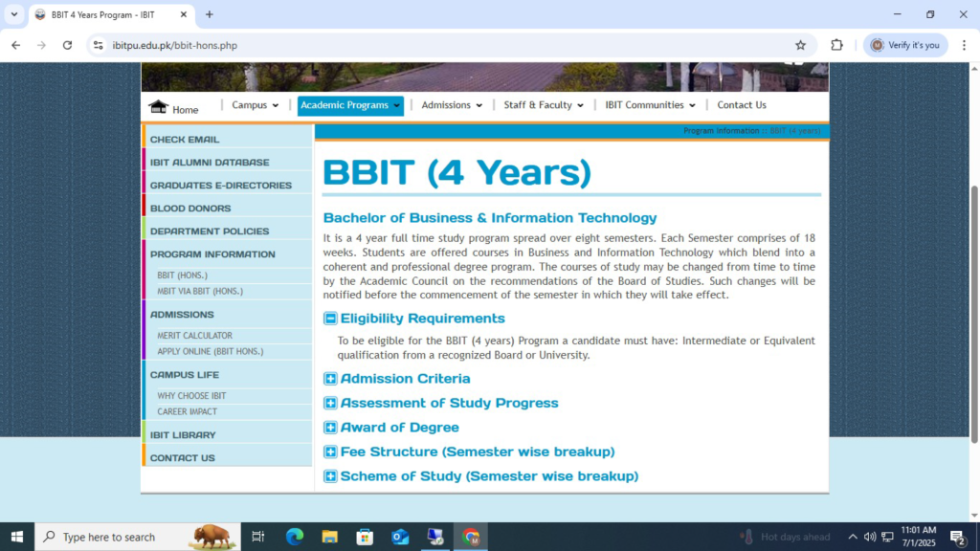Image resolution: width=980 pixels, height=551 pixels.
Task: Show hidden tray icons chevron
Action: coord(853,537)
